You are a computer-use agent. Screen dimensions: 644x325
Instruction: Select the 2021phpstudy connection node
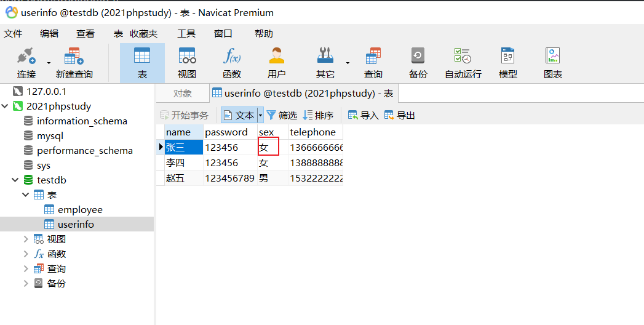(58, 106)
